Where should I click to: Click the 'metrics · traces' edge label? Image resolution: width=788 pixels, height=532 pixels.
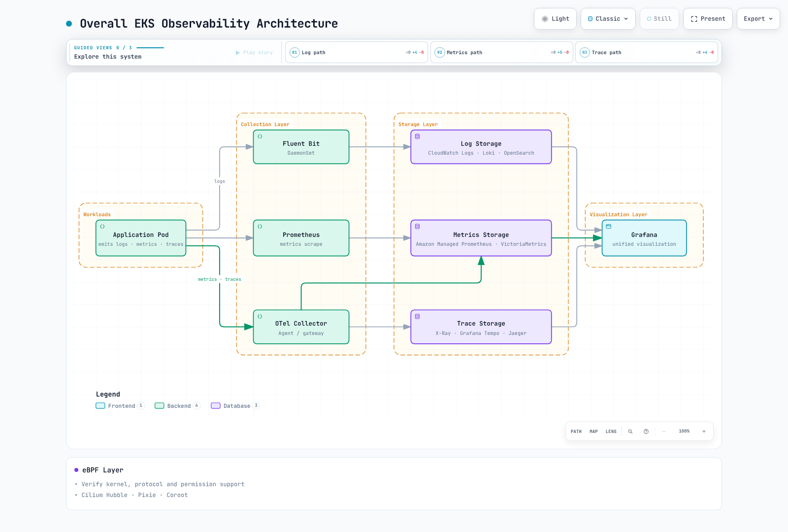[x=220, y=279]
